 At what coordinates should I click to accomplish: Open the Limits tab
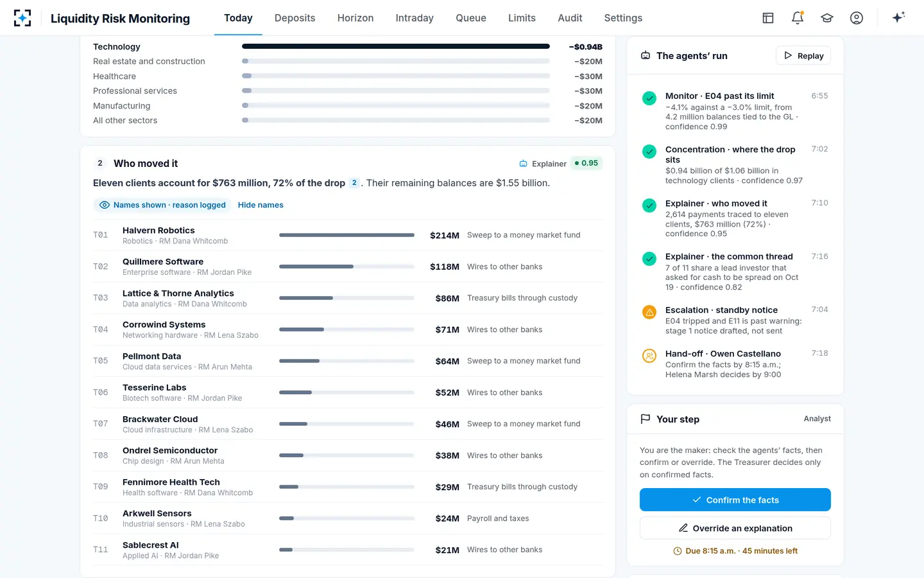pos(522,18)
